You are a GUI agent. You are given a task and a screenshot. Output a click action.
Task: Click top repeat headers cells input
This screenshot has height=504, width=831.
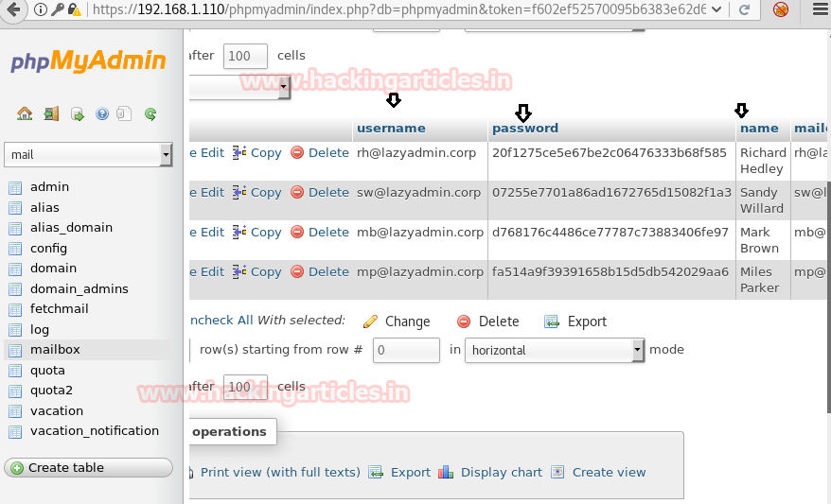tap(245, 56)
